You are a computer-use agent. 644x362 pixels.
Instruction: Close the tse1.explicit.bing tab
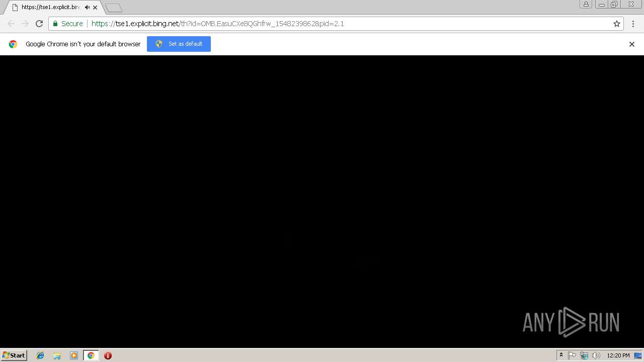[x=95, y=8]
